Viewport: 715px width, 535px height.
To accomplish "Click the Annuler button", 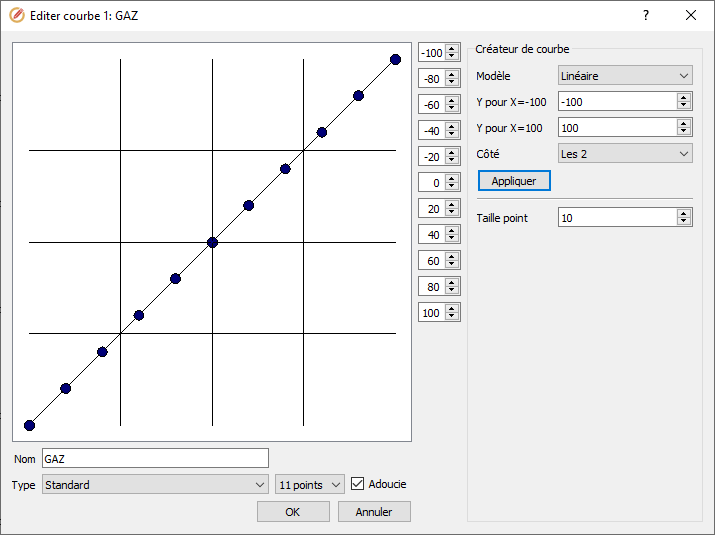I will pos(374,512).
